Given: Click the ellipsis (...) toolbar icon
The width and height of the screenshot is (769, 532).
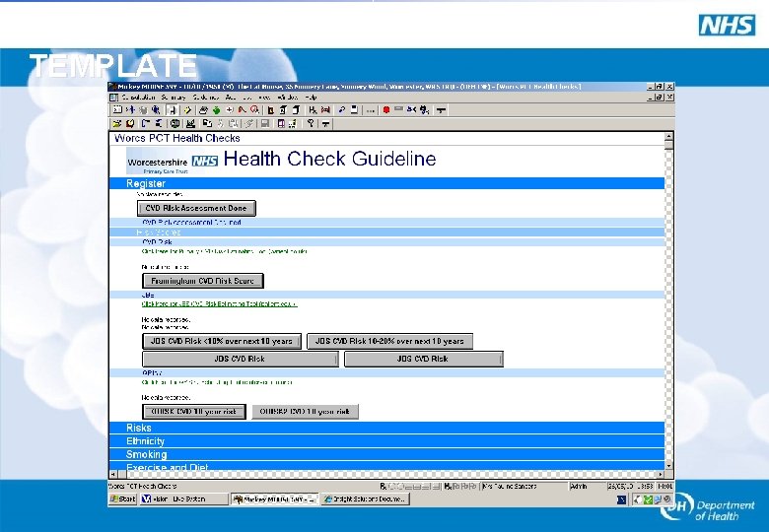Looking at the screenshot, I should (x=371, y=110).
